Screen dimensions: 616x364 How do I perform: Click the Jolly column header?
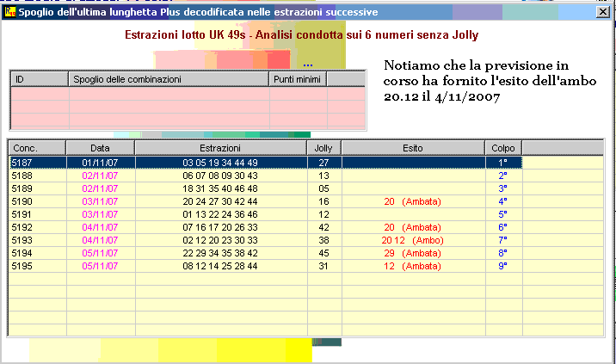[323, 148]
